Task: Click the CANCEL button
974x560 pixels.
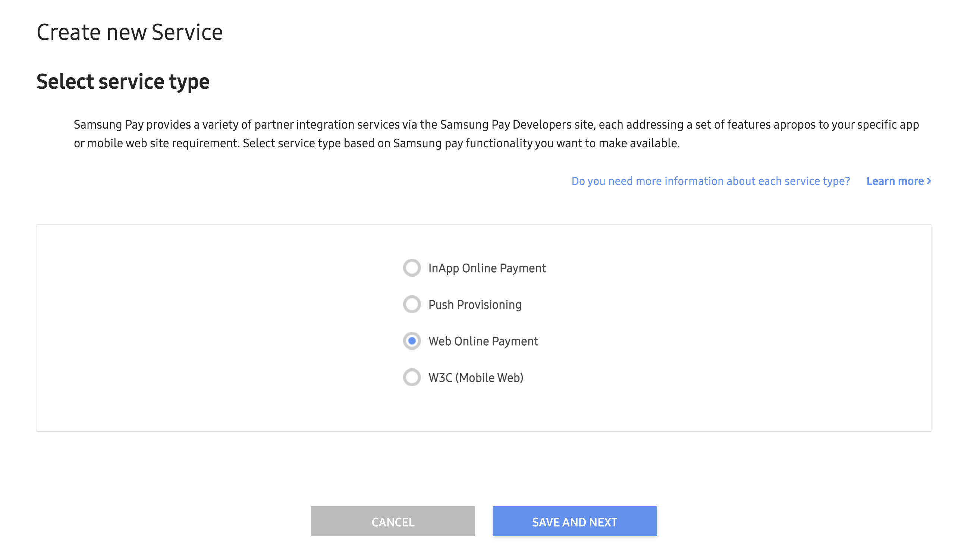Action: 392,521
